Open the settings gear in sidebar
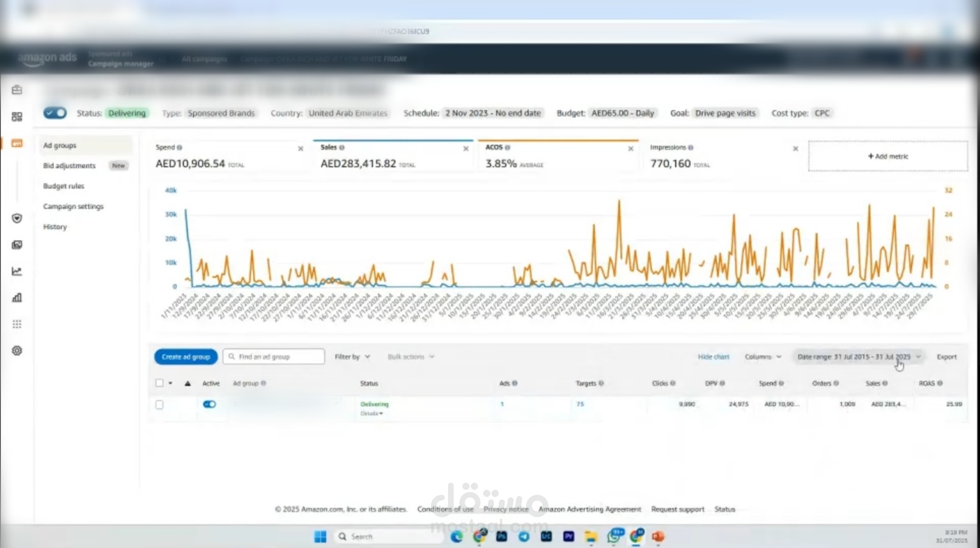980x548 pixels. [17, 351]
